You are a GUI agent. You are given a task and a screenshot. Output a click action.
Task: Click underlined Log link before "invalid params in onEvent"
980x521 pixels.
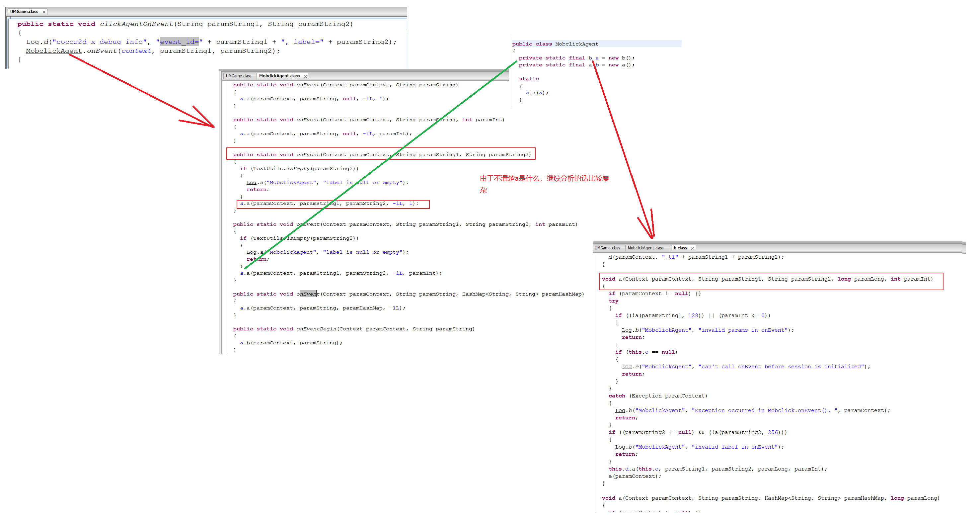(627, 330)
